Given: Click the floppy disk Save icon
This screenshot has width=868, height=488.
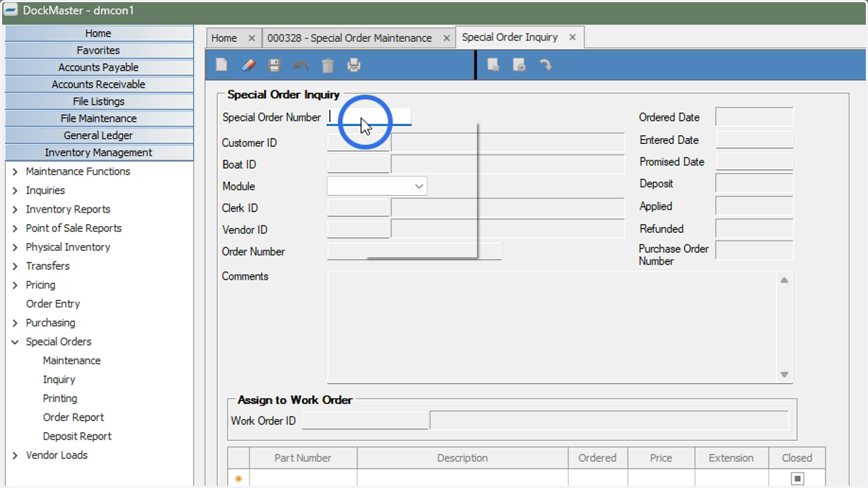Looking at the screenshot, I should 274,66.
